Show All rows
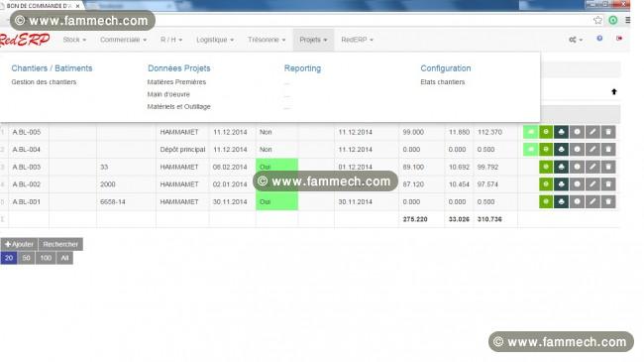This screenshot has height=362, width=644. 64,258
